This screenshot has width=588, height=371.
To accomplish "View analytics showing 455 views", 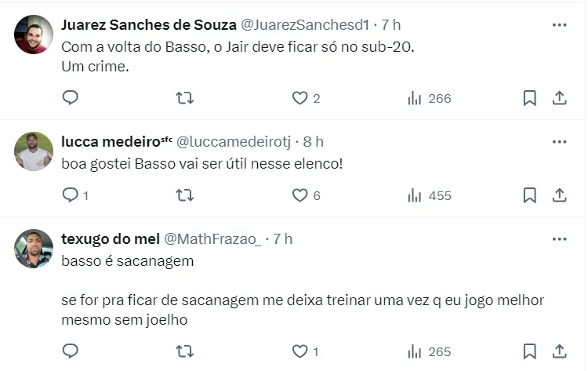I will coord(430,195).
